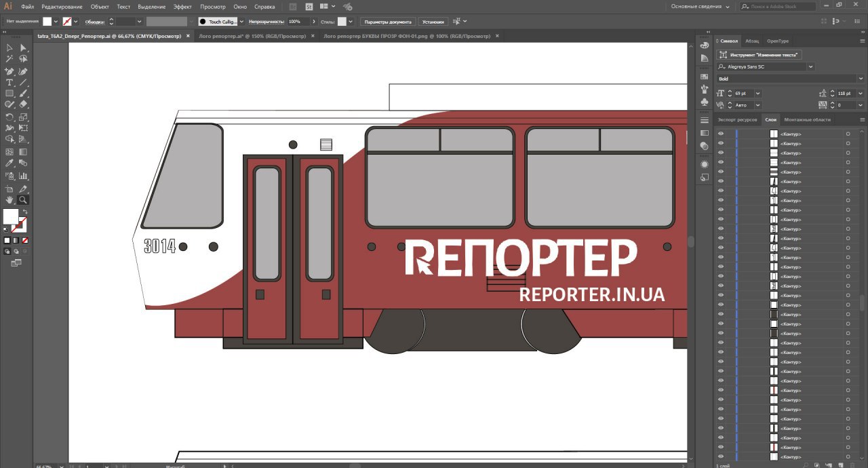
Task: Open the Файл menu
Action: point(28,6)
